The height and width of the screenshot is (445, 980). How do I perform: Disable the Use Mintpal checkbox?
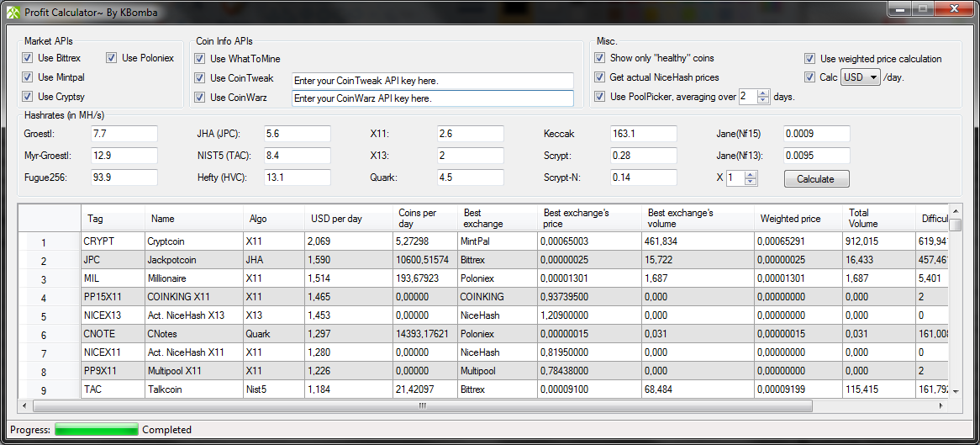27,77
